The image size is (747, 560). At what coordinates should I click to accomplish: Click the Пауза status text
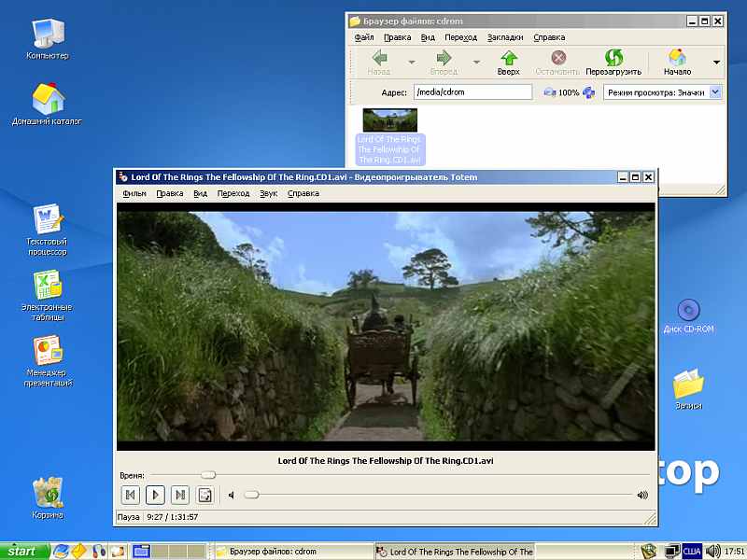(128, 517)
